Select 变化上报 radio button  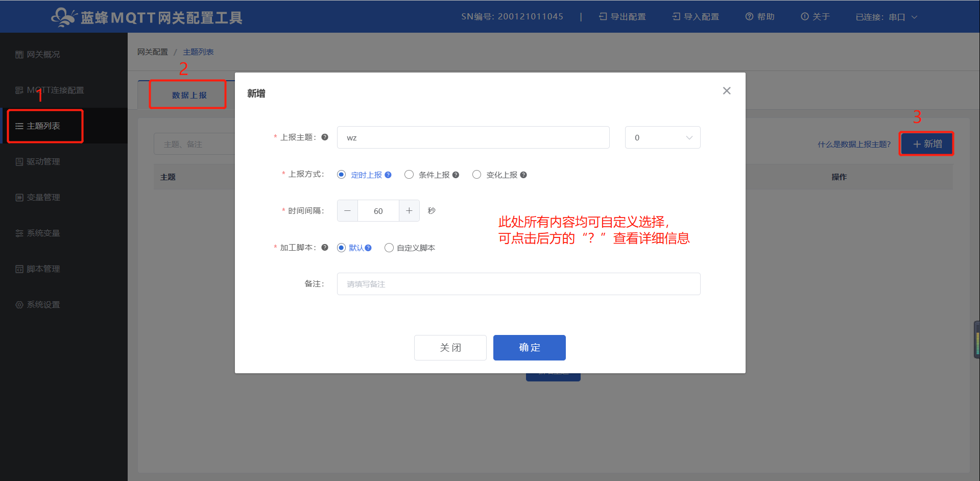click(x=476, y=175)
